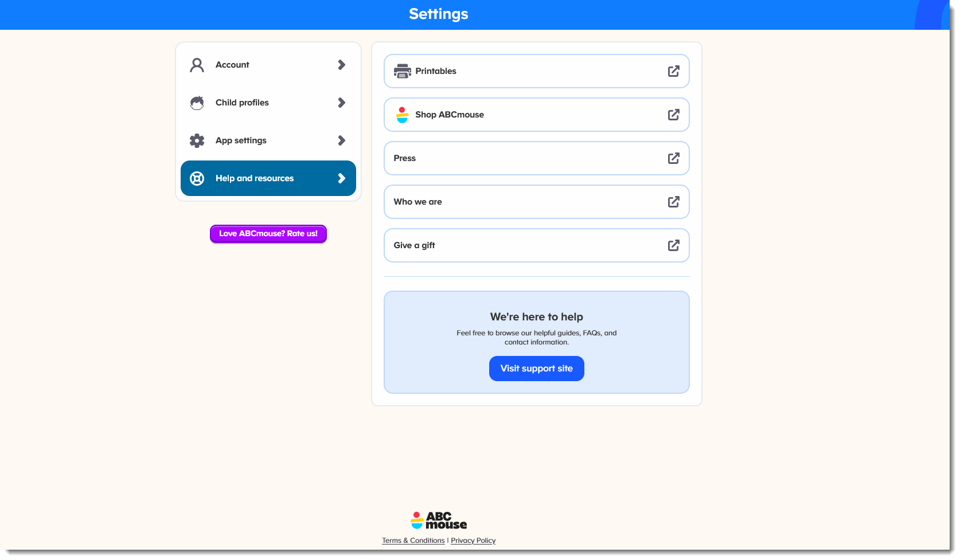Click the ABCmouse footer logo

[x=439, y=520]
